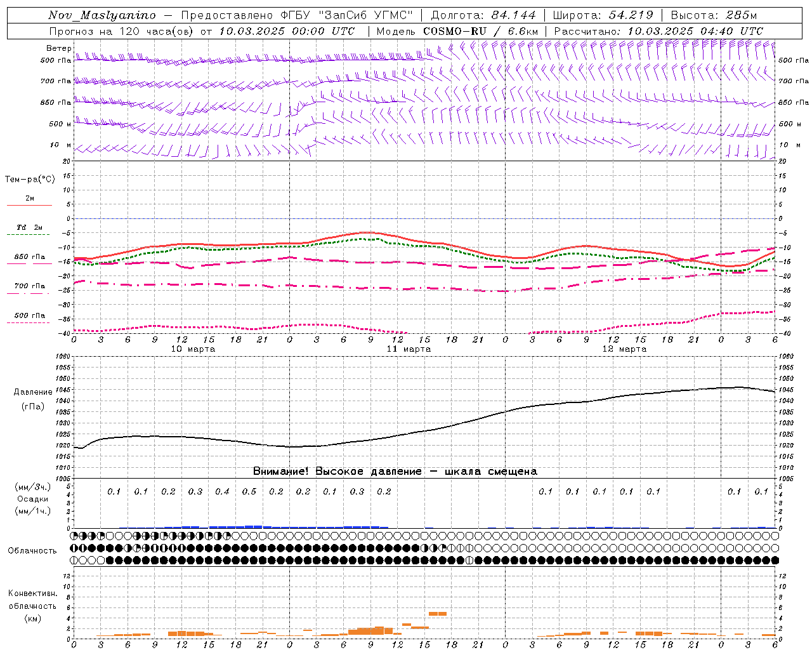Viewport: 812px width, 650px height.
Task: Select the "Тем-ра(°C)" temperature axis label
Action: tap(30, 180)
